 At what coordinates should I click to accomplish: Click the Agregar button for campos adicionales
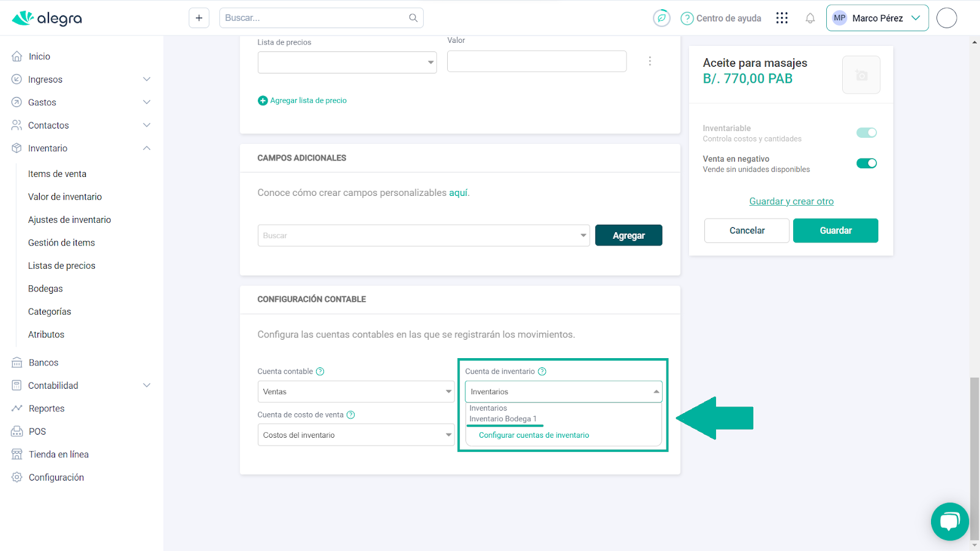pos(628,236)
